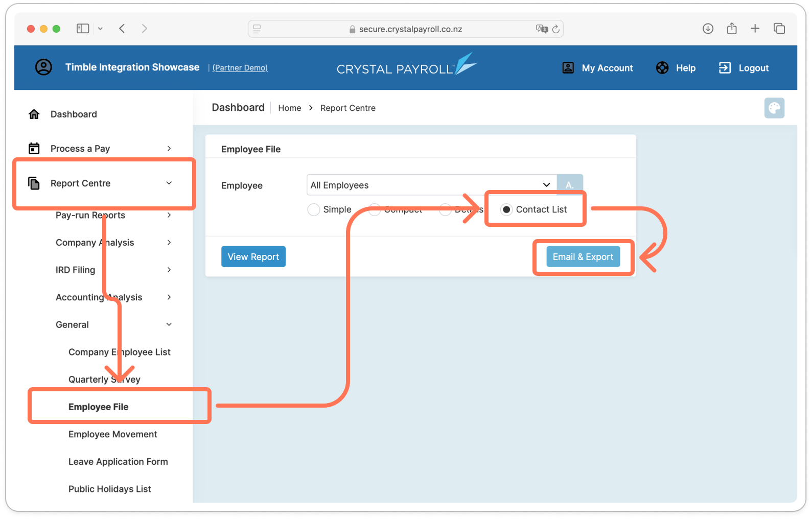Open Public Holidays List item

pos(110,489)
